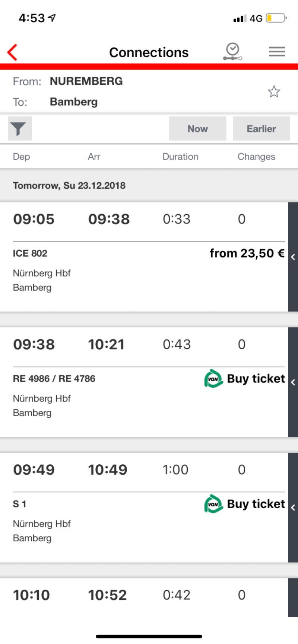Image resolution: width=298 pixels, height=644 pixels.
Task: Edit the From field NUREMBERG
Action: click(86, 81)
